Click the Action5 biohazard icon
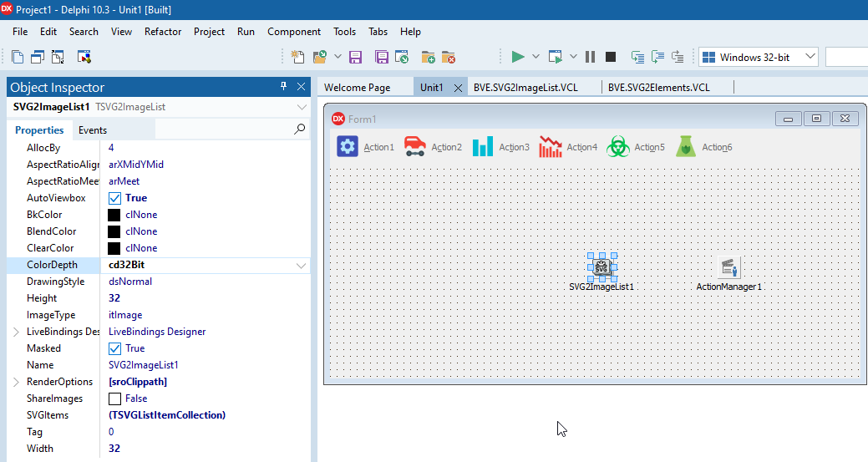 pyautogui.click(x=617, y=147)
